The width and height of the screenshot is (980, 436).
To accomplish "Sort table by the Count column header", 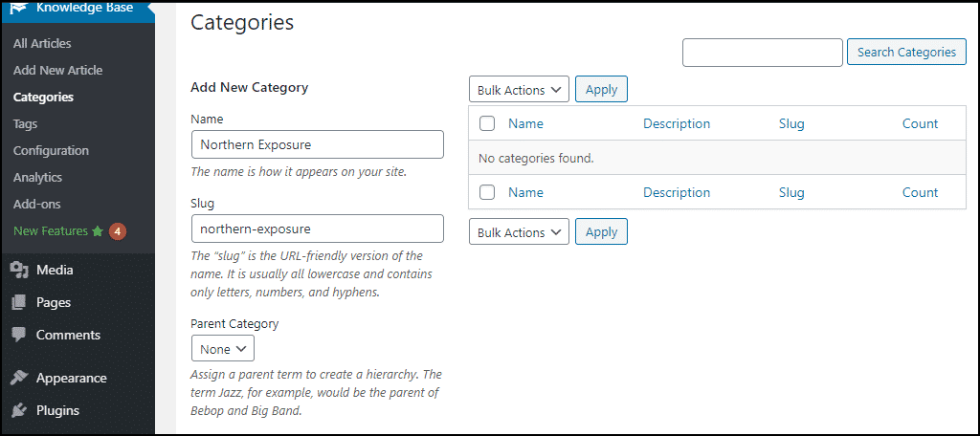I will (x=920, y=123).
